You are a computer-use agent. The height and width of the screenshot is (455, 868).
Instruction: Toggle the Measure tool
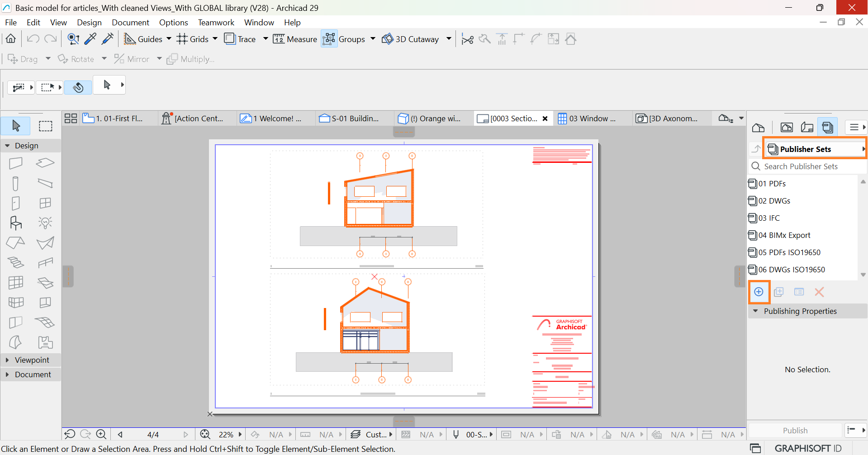(x=295, y=39)
